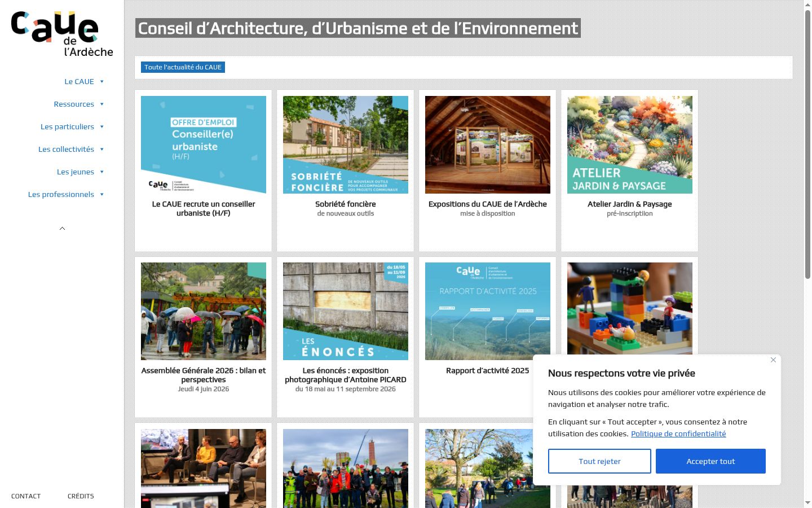Screen dimensions: 812x508
Task: Click 'pré-inscription' subtitle text
Action: pyautogui.click(x=630, y=213)
